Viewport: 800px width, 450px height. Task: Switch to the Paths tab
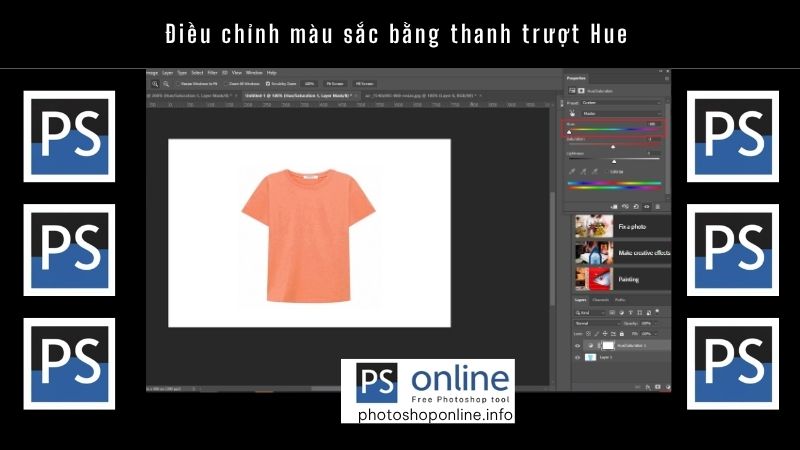(x=620, y=300)
